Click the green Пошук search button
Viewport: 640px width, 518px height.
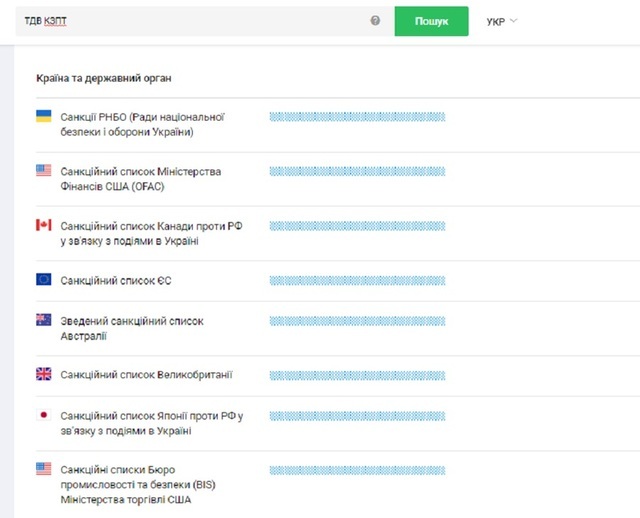click(x=431, y=21)
